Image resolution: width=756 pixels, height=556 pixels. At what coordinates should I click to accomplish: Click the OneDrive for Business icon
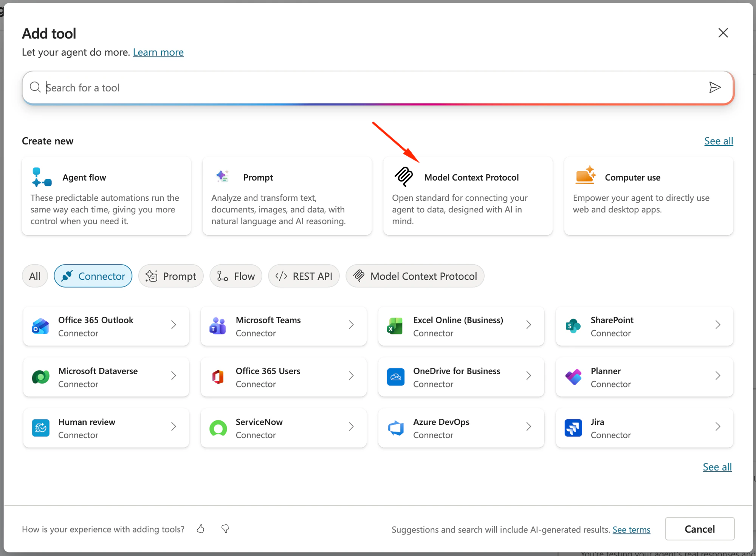[395, 377]
